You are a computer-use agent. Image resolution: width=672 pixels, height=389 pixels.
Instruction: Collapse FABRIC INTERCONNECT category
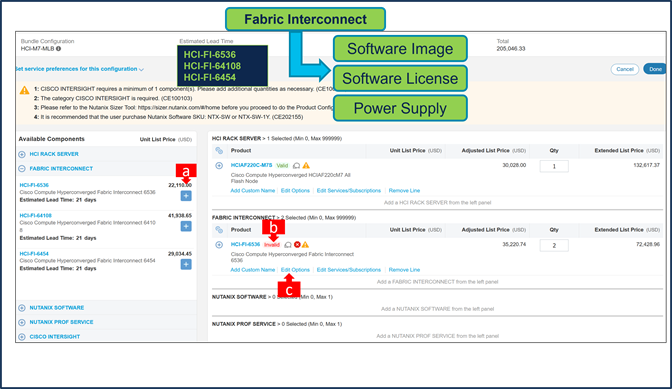point(22,169)
